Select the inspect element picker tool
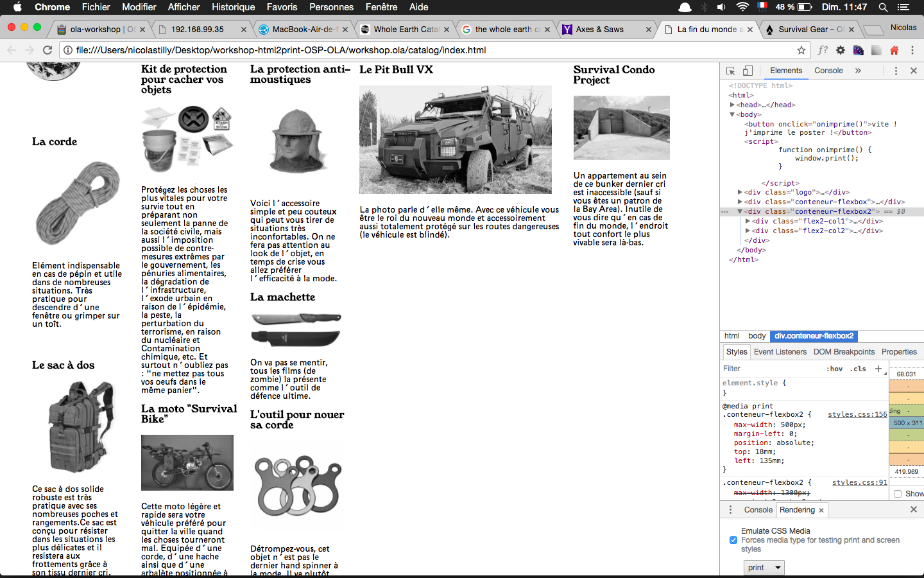 click(730, 71)
